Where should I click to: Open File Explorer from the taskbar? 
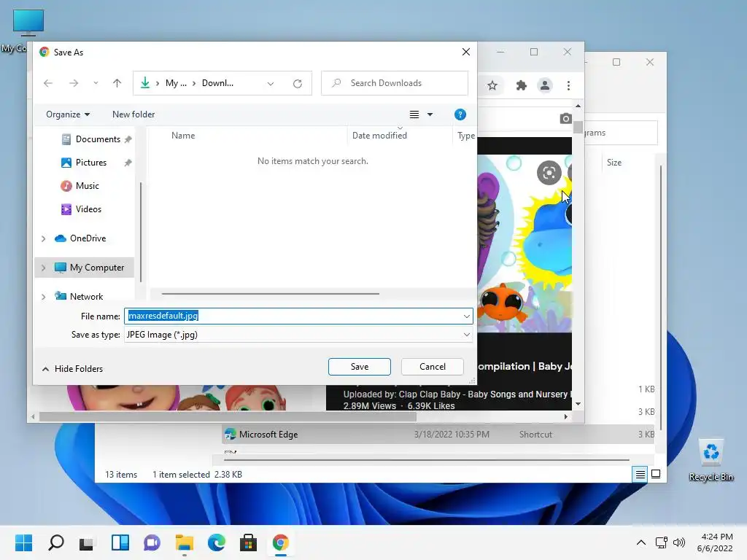point(185,542)
